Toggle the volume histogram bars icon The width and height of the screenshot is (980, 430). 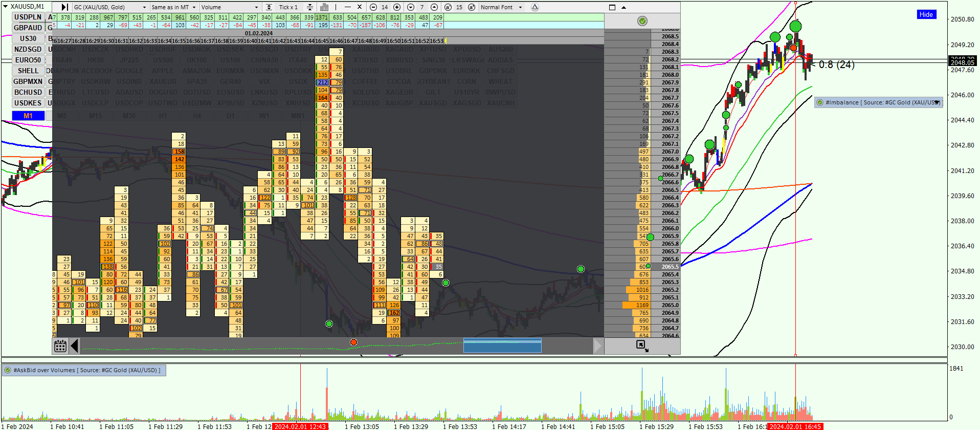click(x=324, y=7)
